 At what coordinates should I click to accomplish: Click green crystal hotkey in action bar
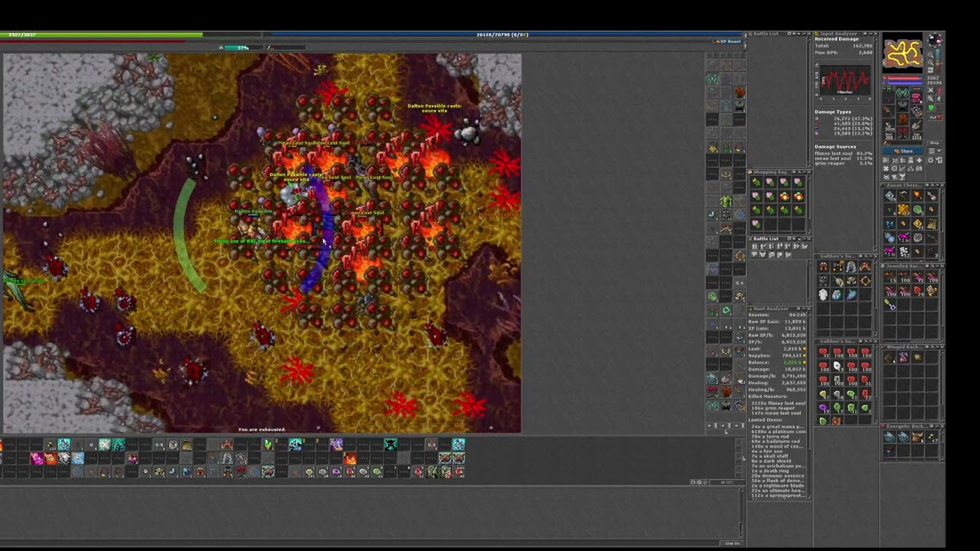click(x=267, y=444)
